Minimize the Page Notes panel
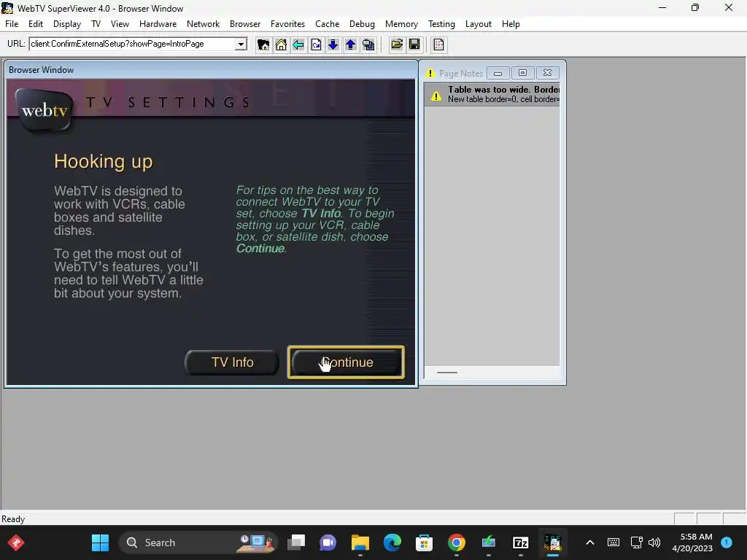 click(498, 74)
